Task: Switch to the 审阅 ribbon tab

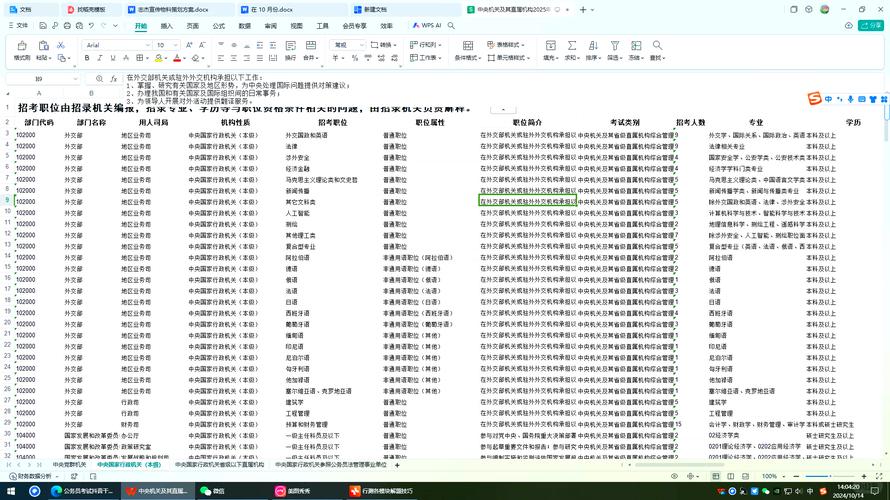Action: [x=271, y=26]
